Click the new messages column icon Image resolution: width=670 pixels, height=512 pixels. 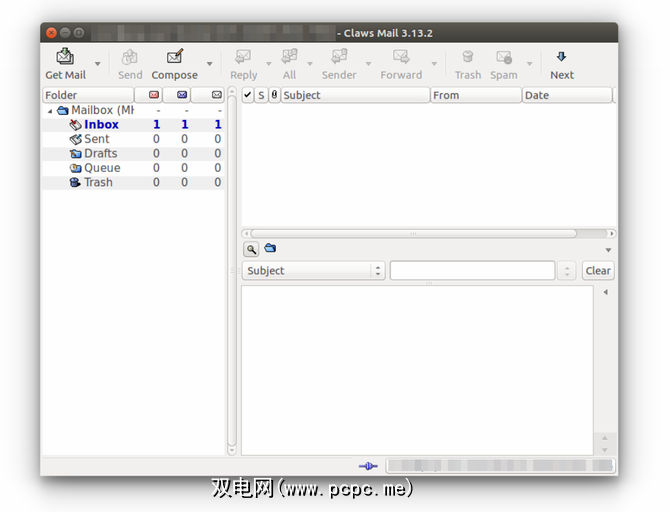point(154,94)
